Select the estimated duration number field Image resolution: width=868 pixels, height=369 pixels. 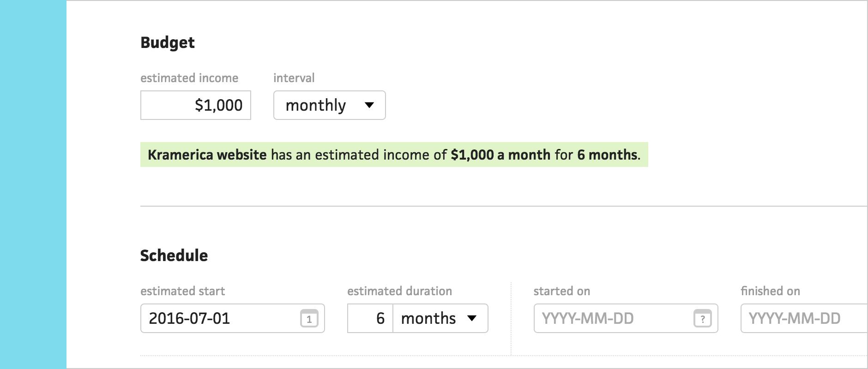(370, 318)
